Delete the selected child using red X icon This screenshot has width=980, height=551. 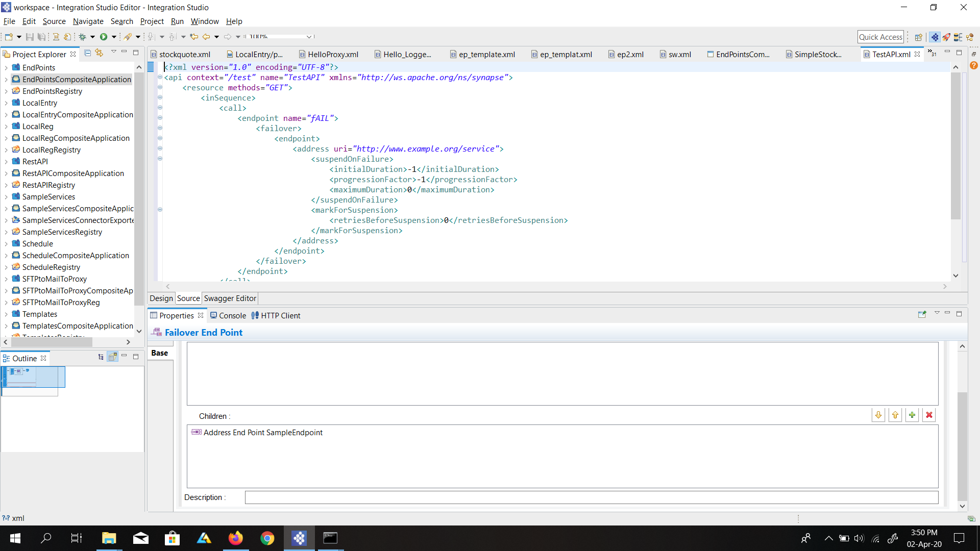point(929,415)
